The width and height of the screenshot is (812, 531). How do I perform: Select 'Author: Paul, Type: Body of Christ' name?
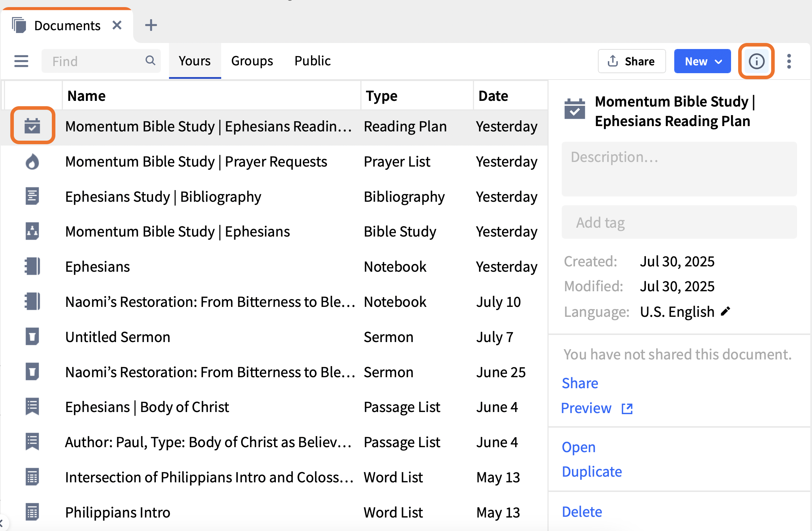[208, 442]
